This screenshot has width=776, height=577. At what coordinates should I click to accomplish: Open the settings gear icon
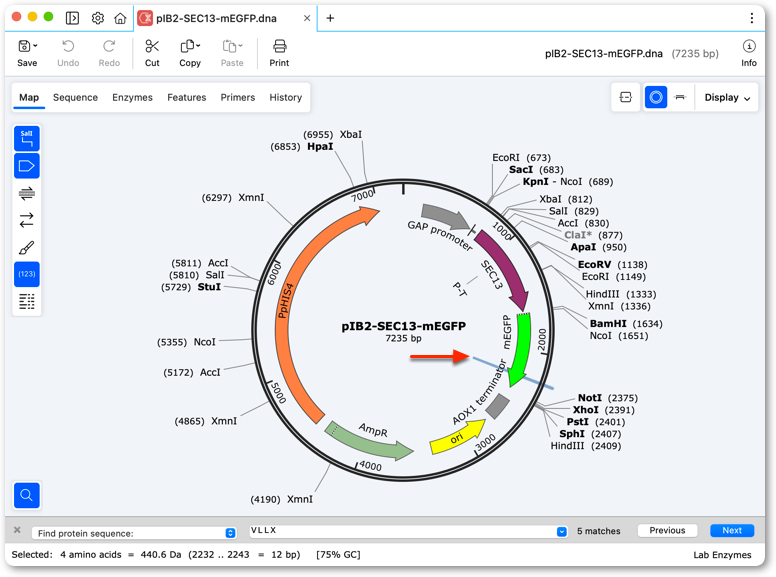[x=98, y=18]
